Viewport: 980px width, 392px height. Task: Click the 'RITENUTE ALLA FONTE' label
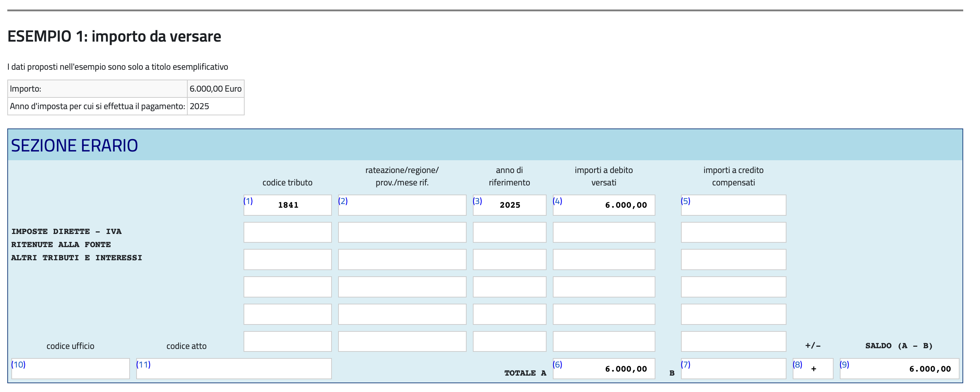(61, 245)
